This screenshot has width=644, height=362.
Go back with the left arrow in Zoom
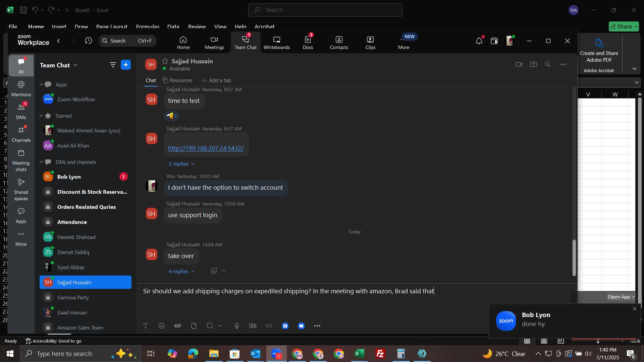click(59, 41)
